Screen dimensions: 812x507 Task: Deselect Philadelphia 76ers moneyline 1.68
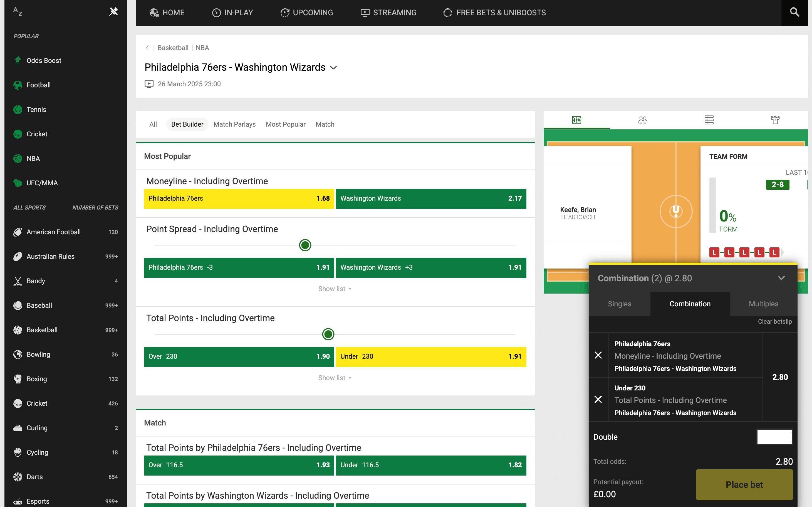coord(239,199)
